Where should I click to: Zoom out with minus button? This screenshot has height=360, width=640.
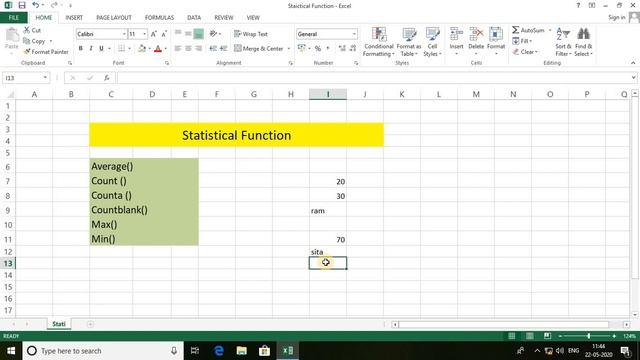coord(560,336)
